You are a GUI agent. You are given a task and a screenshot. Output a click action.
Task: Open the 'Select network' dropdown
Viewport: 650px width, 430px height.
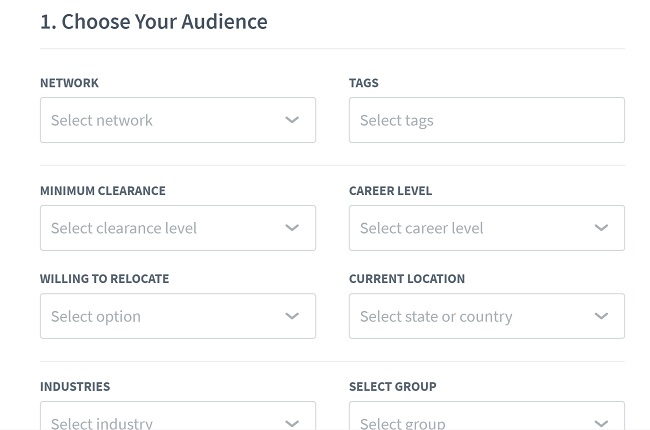[x=178, y=120]
